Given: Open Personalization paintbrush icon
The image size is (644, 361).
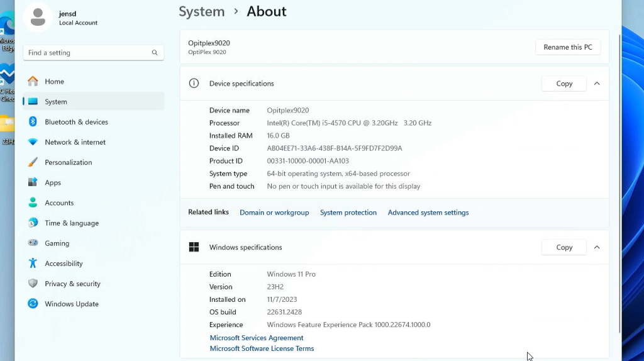Looking at the screenshot, I should (33, 162).
